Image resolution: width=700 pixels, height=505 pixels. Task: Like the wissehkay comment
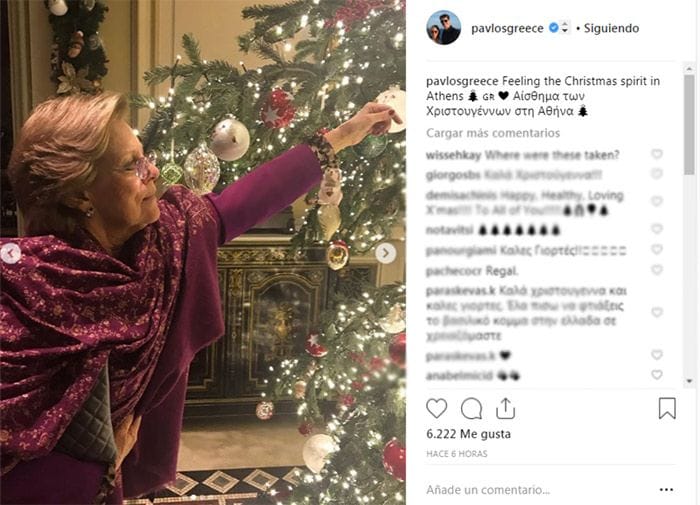657,155
